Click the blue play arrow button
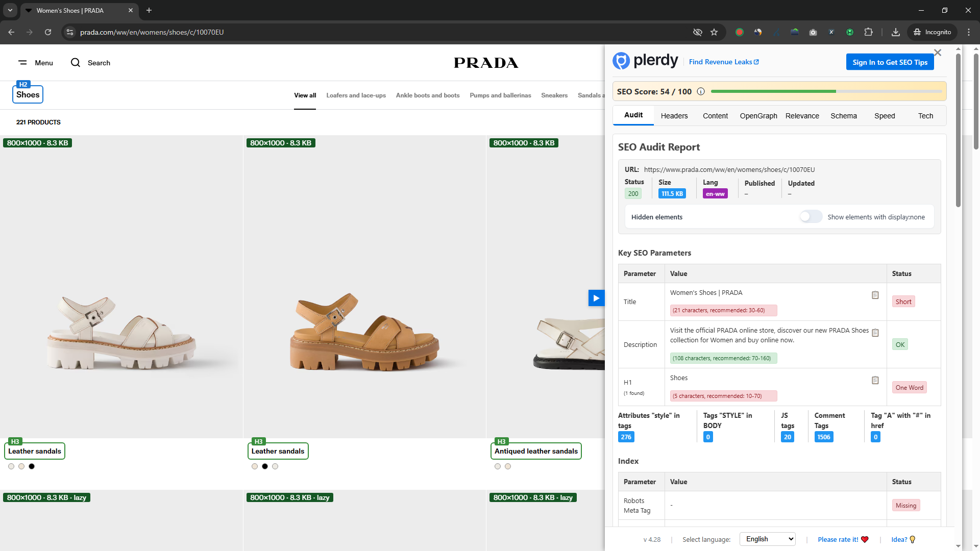Screen dimensions: 980x551 pyautogui.click(x=596, y=298)
